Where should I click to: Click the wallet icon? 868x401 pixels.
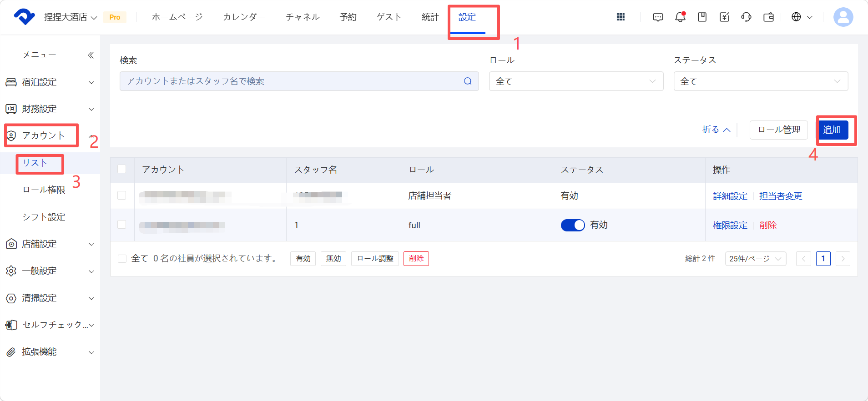click(x=768, y=17)
